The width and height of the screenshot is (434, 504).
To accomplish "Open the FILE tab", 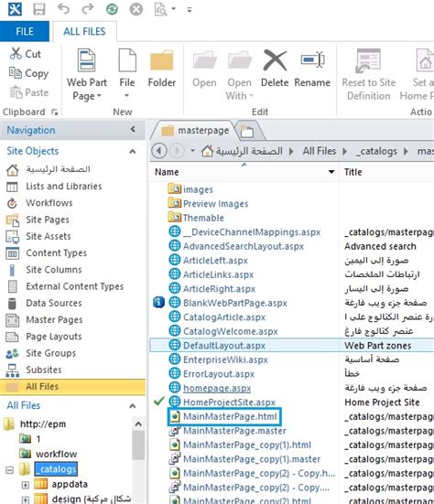I will pyautogui.click(x=25, y=31).
